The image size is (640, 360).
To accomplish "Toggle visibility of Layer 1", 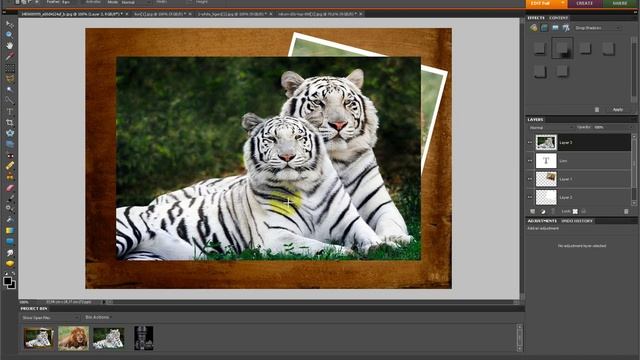I will click(530, 179).
